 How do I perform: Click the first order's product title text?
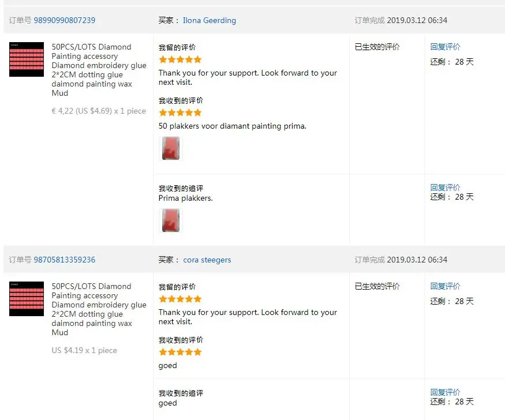[x=99, y=70]
